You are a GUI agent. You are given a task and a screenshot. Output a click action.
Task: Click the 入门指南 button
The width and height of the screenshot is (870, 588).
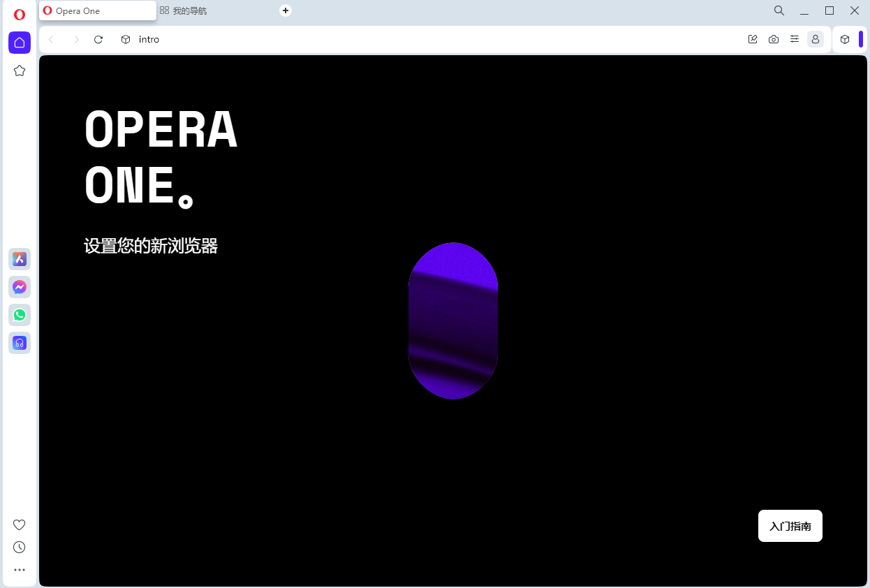790,526
